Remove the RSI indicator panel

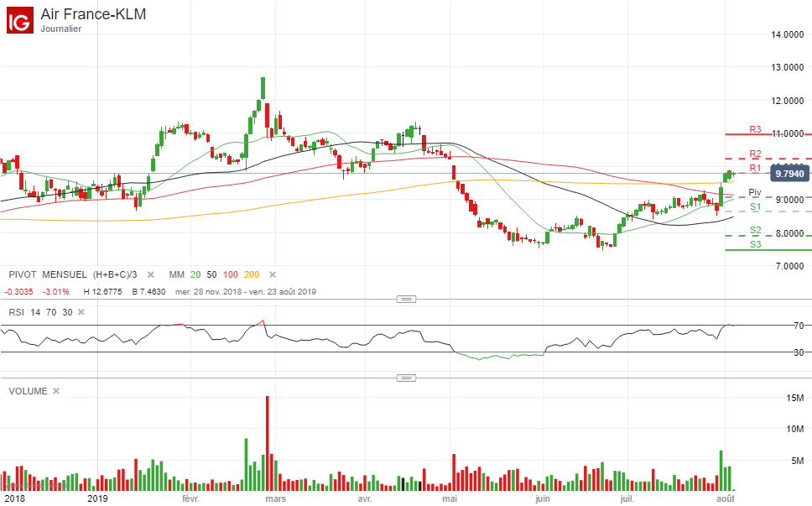click(81, 312)
